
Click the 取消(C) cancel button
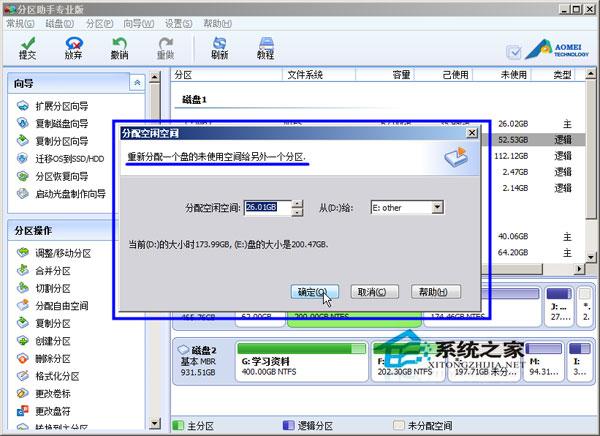[375, 292]
